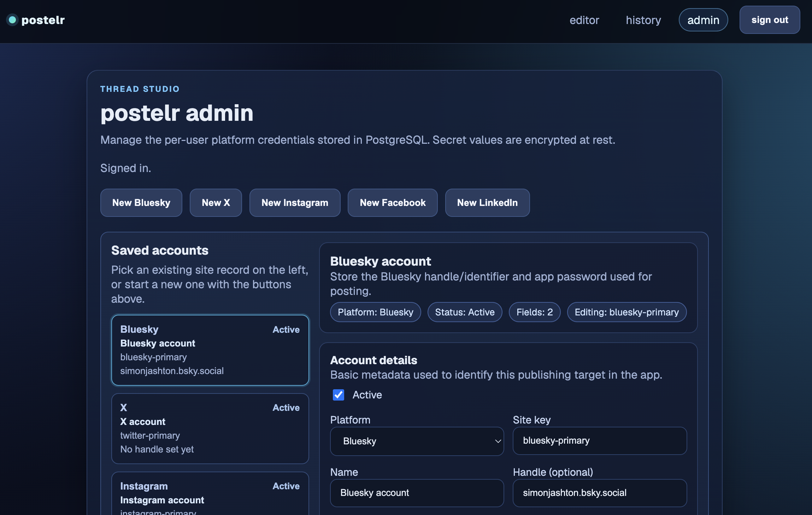Select the X account saved card
The image size is (812, 515).
coord(210,428)
